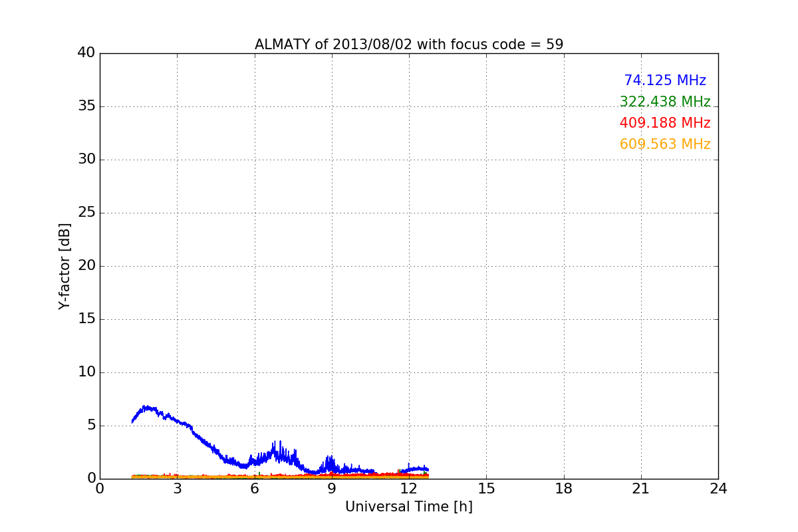
Task: Select the 609.563 MHz legend label
Action: tap(665, 144)
